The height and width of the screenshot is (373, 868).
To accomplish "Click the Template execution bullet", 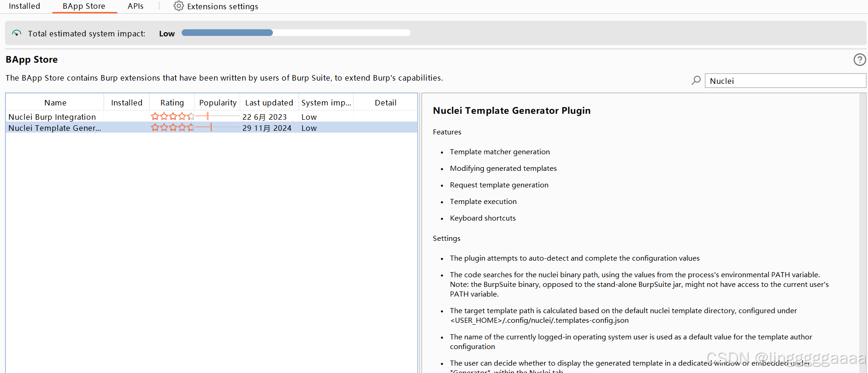I will click(483, 201).
